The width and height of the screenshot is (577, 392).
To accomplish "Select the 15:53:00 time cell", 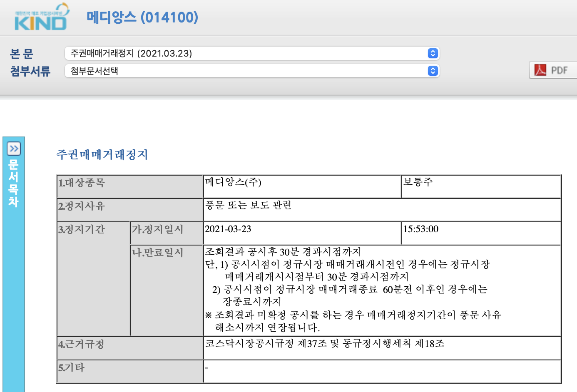I will pyautogui.click(x=481, y=233).
